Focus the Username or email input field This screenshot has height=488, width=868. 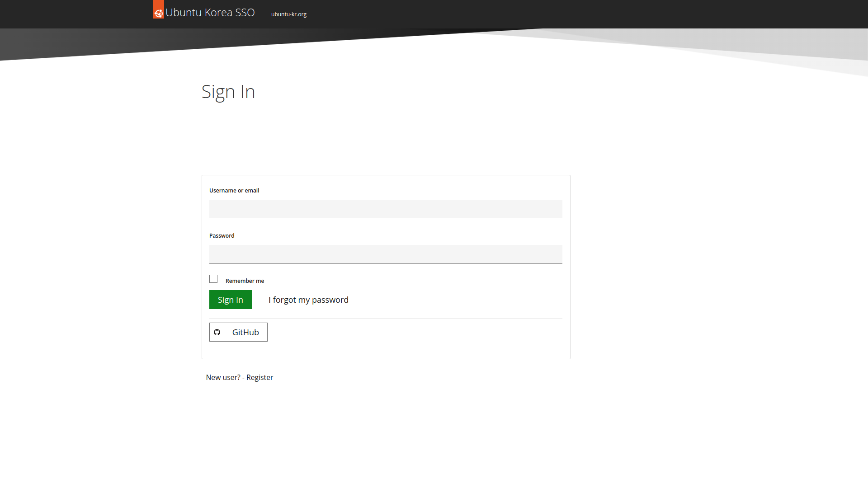386,209
